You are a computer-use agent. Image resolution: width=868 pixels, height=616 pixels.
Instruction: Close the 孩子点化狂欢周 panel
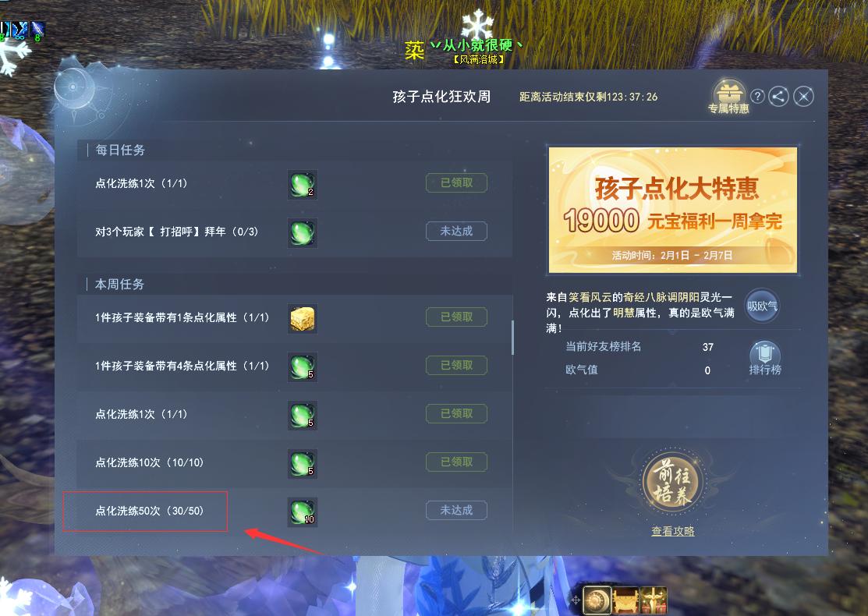tap(803, 97)
